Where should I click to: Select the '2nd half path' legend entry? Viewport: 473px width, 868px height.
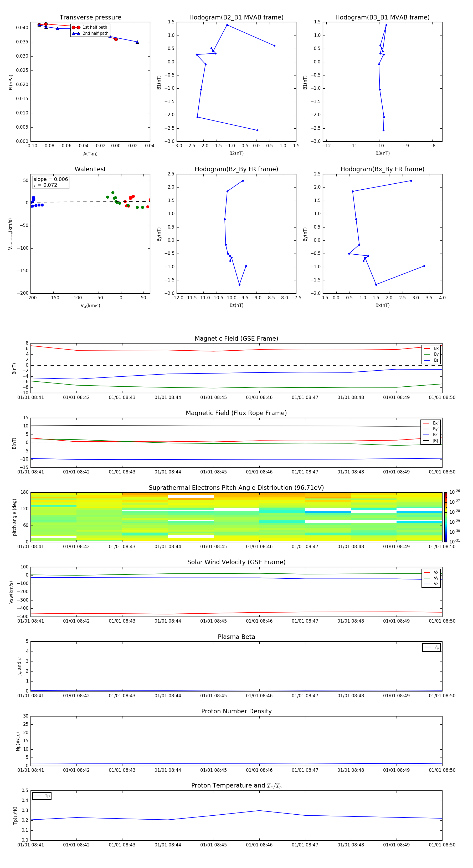tap(90, 33)
